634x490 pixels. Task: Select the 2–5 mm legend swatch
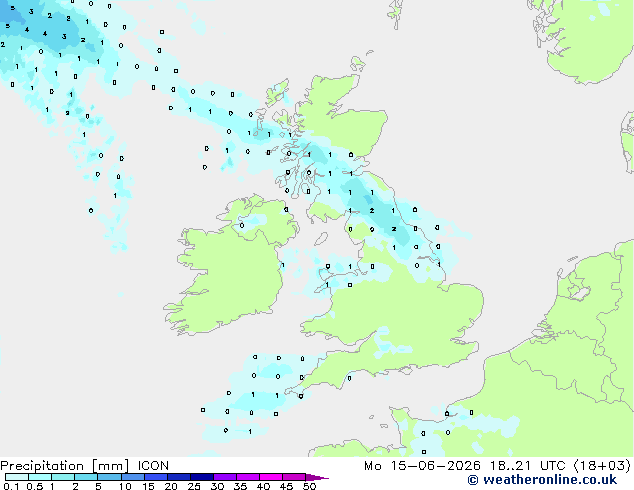(86, 477)
